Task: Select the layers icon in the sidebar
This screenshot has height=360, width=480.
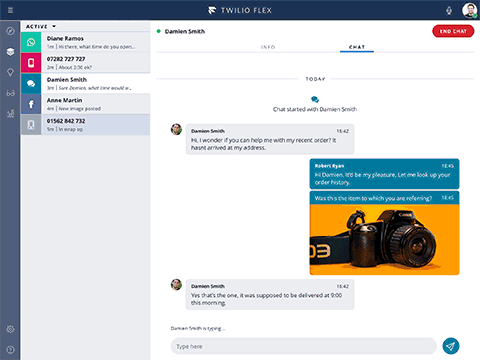Action: [x=10, y=52]
